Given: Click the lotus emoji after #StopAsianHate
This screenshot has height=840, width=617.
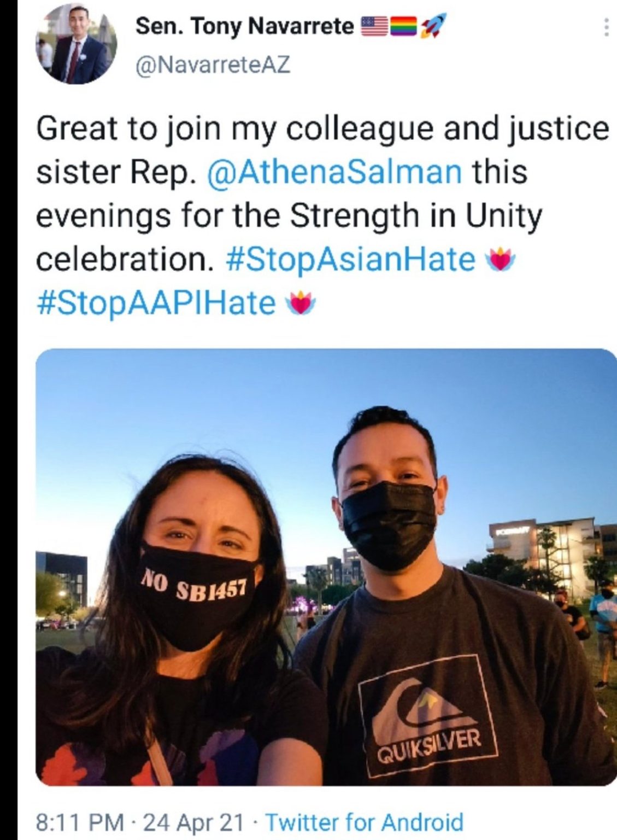Looking at the screenshot, I should (x=501, y=259).
